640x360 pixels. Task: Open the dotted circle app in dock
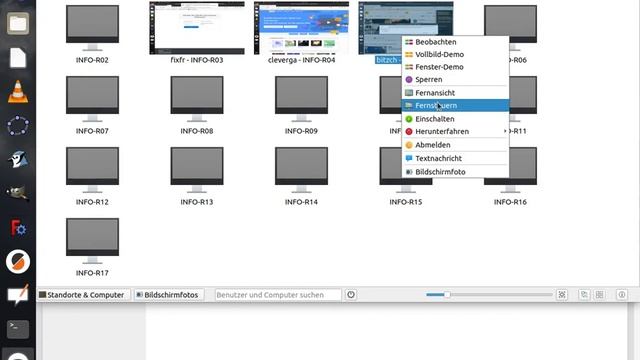click(18, 125)
